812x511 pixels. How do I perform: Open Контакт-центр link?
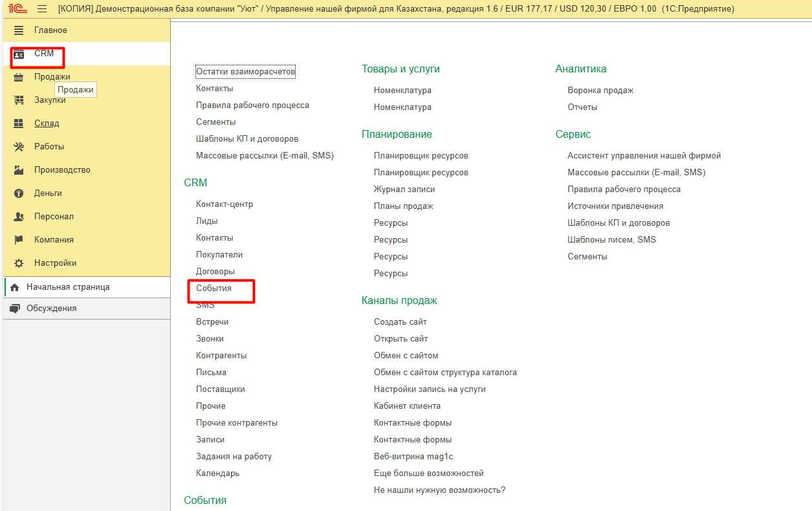pyautogui.click(x=225, y=204)
